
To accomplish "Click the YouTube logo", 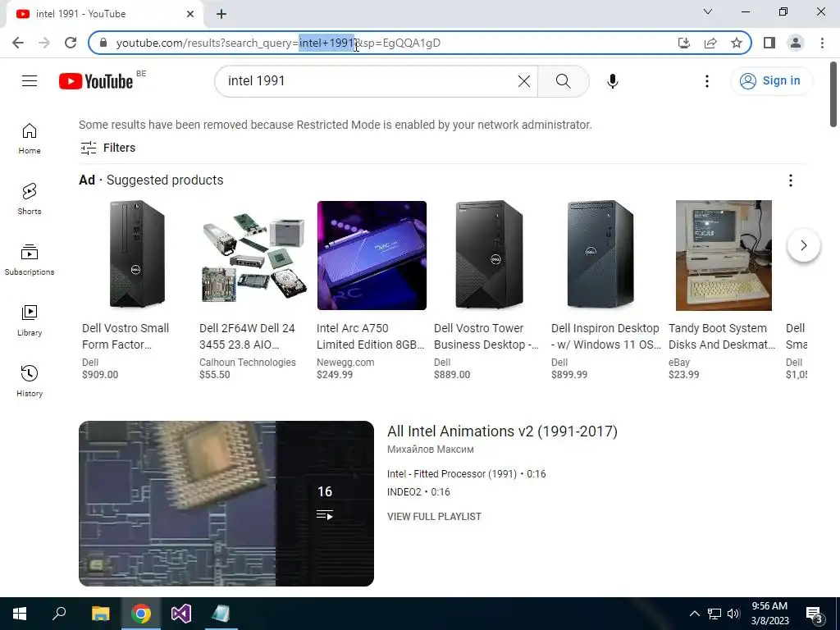I will 96,81.
